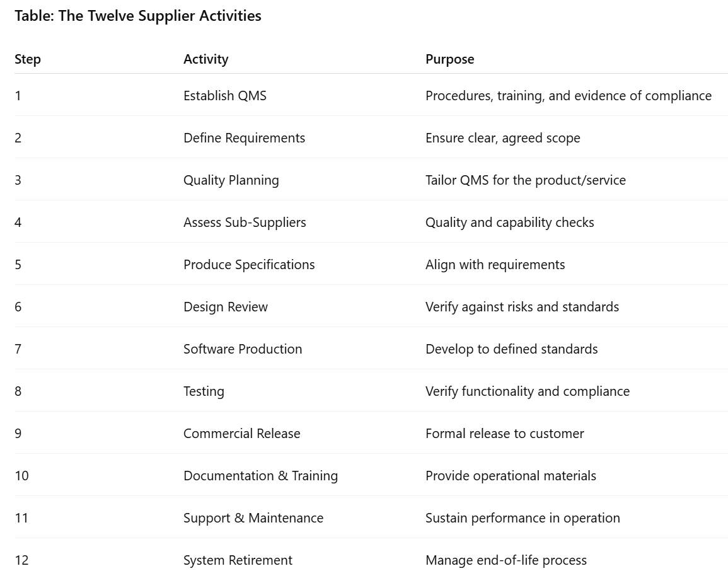Click the 'System Retirement' cell
Viewport: 728px width, 583px height.
pos(238,560)
